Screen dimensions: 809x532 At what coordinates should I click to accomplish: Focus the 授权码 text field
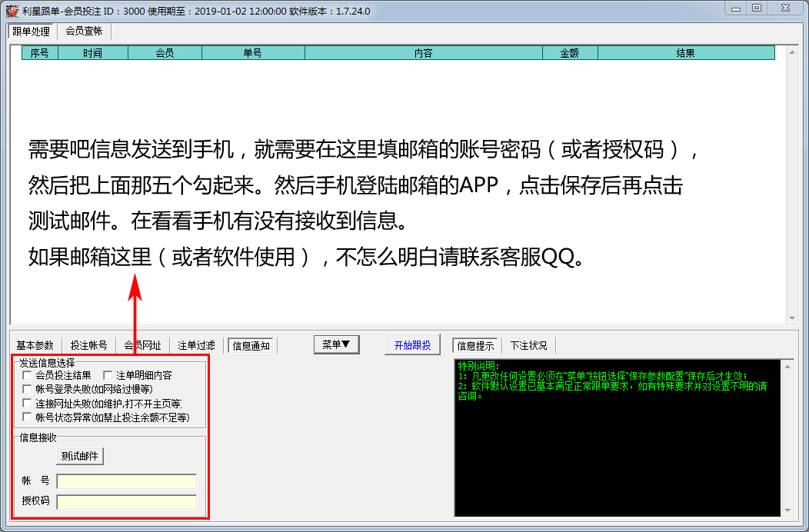127,502
